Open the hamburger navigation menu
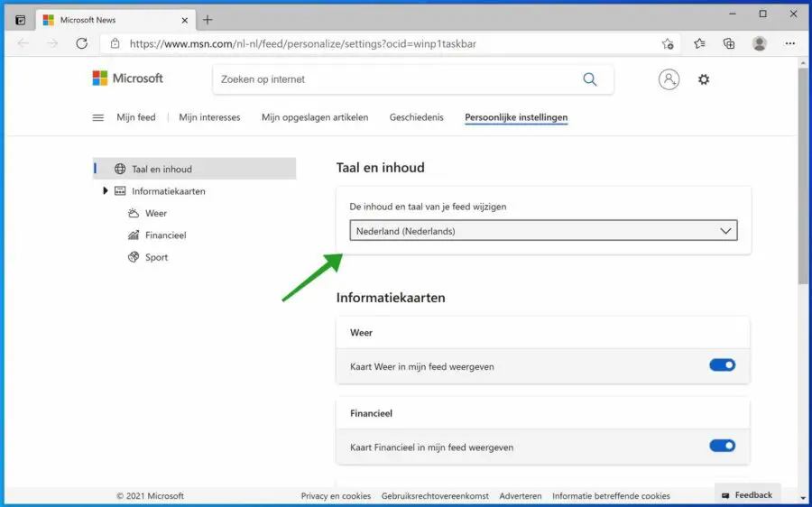Viewport: 812px width, 507px height. coord(97,117)
